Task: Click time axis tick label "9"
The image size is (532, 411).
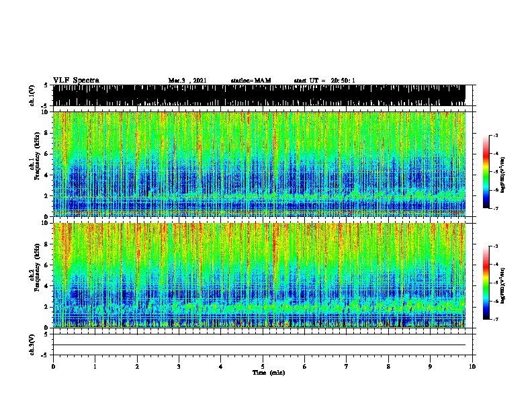Action: click(x=430, y=366)
